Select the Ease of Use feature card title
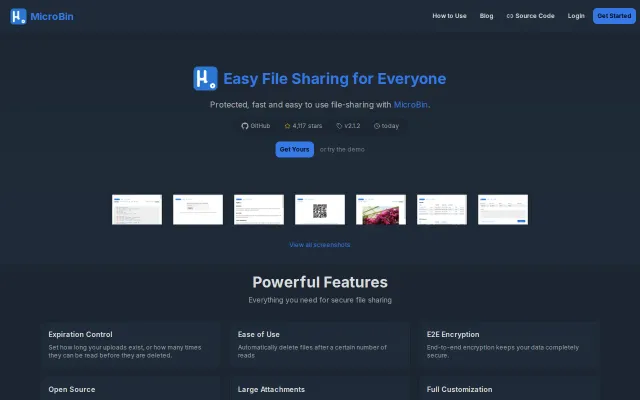The width and height of the screenshot is (640, 400). [x=259, y=334]
